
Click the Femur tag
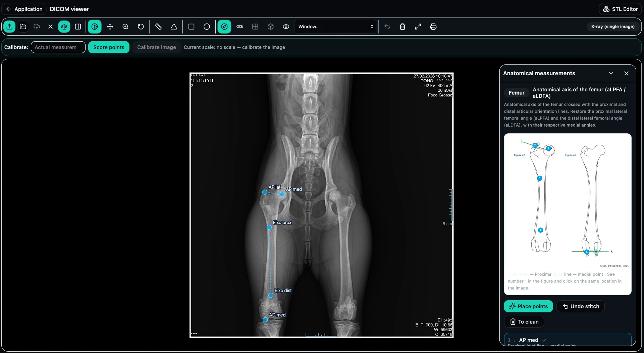pos(517,93)
